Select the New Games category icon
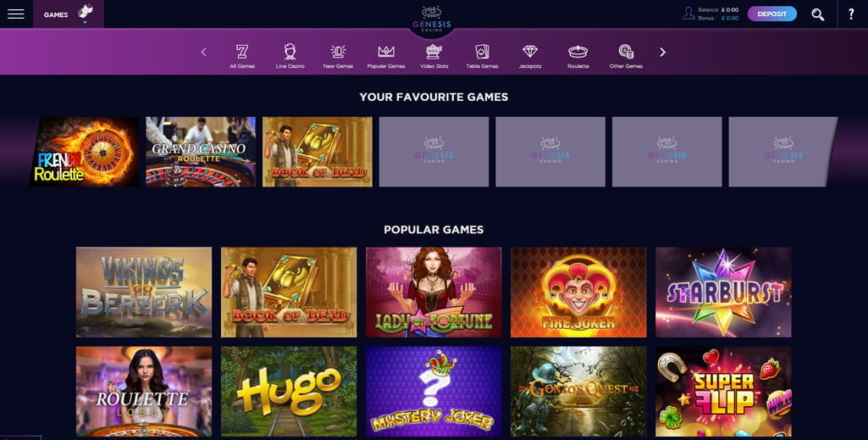Viewport: 868px width, 440px height. coord(338,56)
